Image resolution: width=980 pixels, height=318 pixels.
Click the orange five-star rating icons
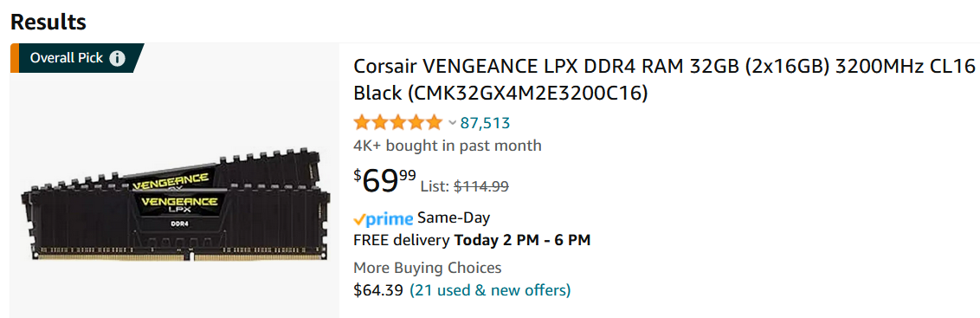point(397,123)
